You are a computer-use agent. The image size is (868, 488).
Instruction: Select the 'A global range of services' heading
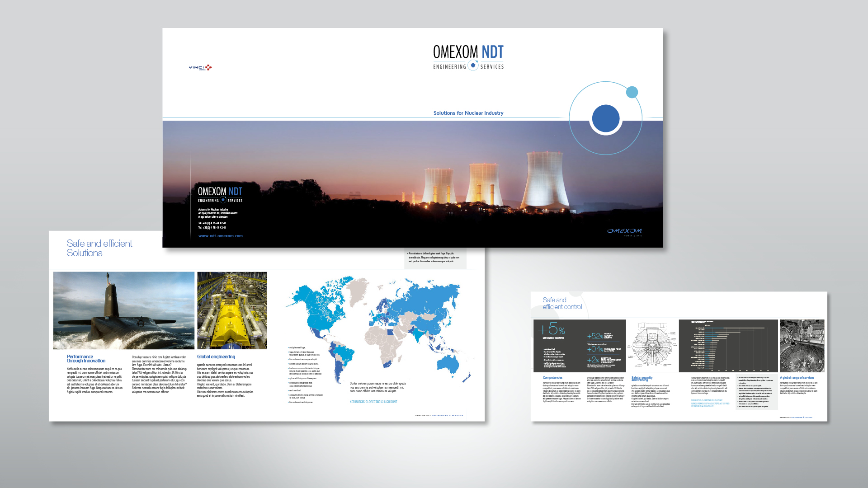click(797, 378)
